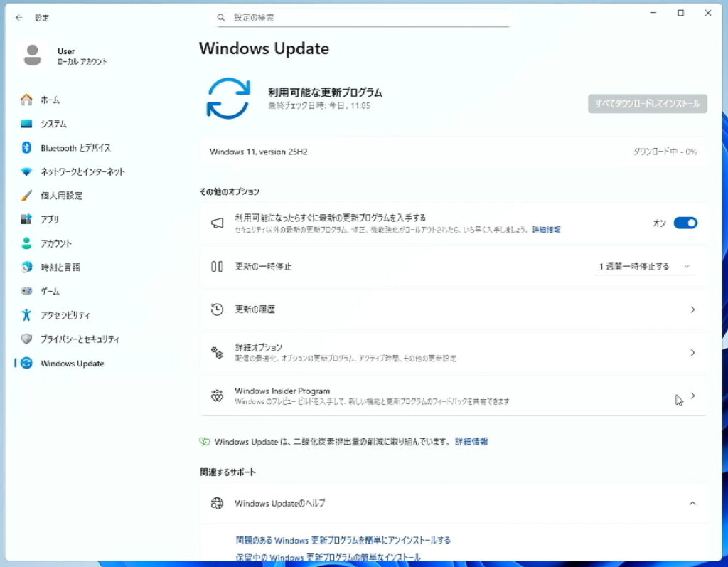Click the ホーム house icon in the sidebar
Viewport: 728px width, 567px height.
[27, 100]
